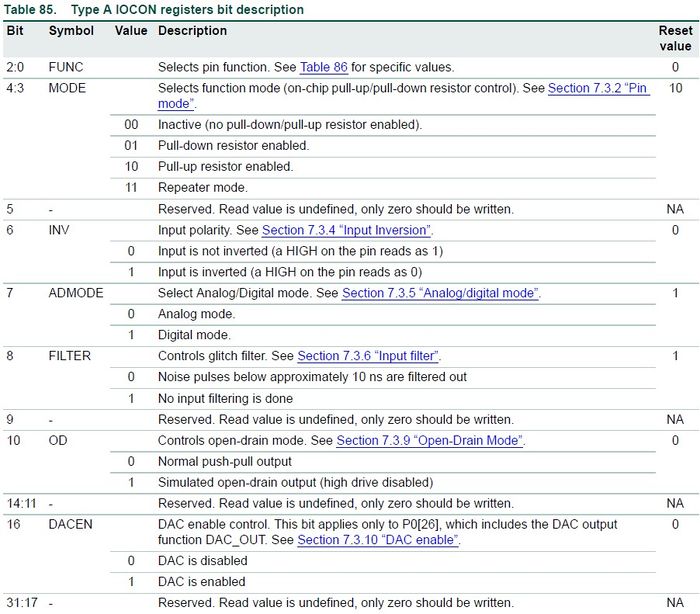The image size is (700, 614).
Task: Select the DACEN symbol cell
Action: point(71,524)
